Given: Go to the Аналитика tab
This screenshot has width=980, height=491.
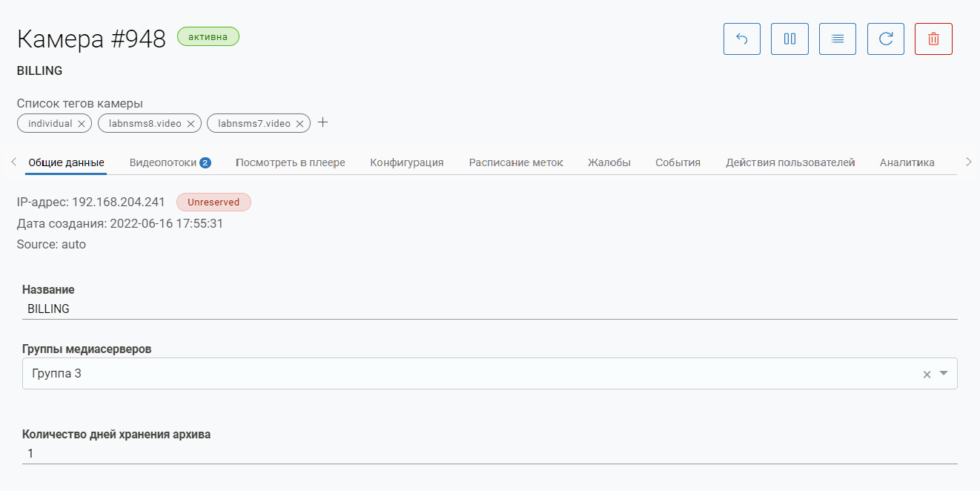Looking at the screenshot, I should [907, 162].
